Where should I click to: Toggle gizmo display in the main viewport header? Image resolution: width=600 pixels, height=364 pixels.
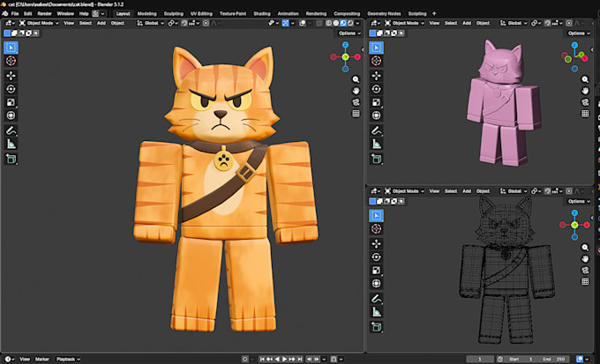pos(286,23)
